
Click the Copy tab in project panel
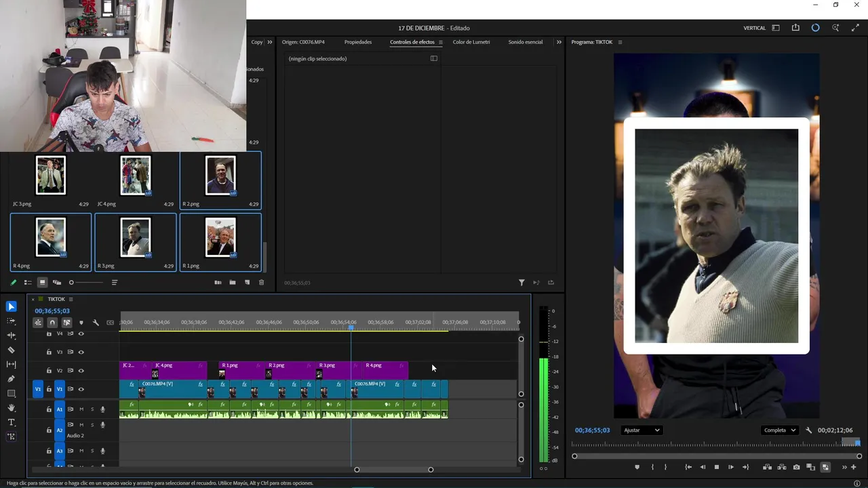pyautogui.click(x=257, y=42)
